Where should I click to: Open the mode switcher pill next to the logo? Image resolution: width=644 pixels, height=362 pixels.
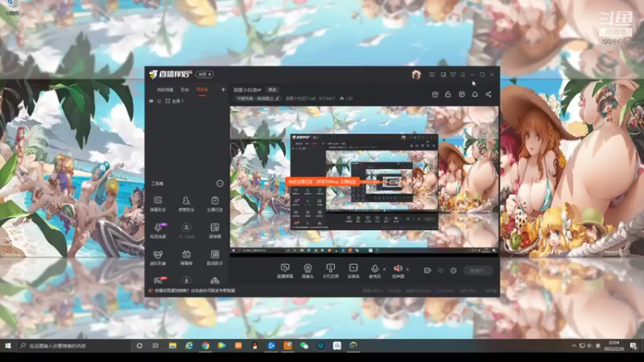pyautogui.click(x=204, y=74)
